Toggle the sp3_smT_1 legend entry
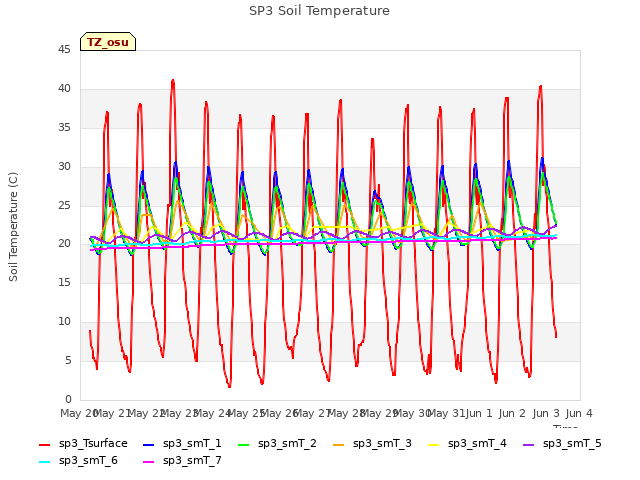640x480 pixels. tap(182, 444)
